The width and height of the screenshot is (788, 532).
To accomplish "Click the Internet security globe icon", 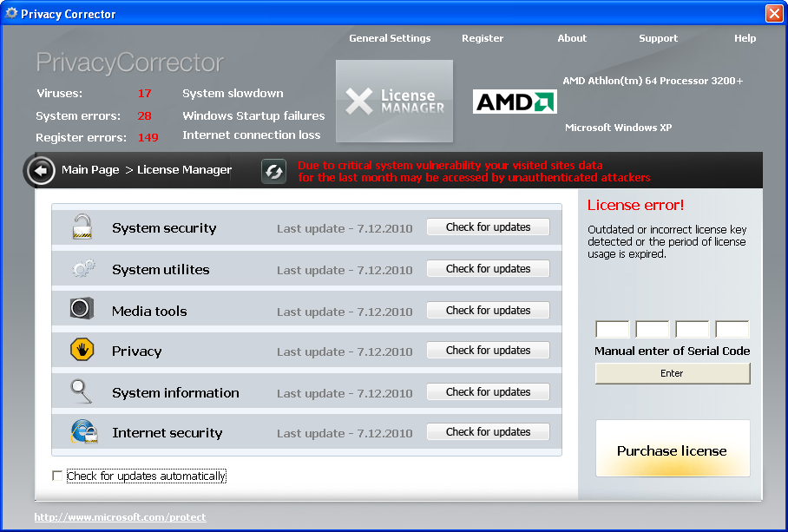I will (84, 431).
